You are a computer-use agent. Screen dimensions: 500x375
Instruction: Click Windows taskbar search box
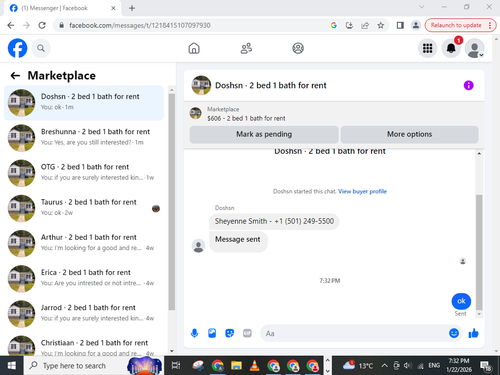[x=93, y=366]
